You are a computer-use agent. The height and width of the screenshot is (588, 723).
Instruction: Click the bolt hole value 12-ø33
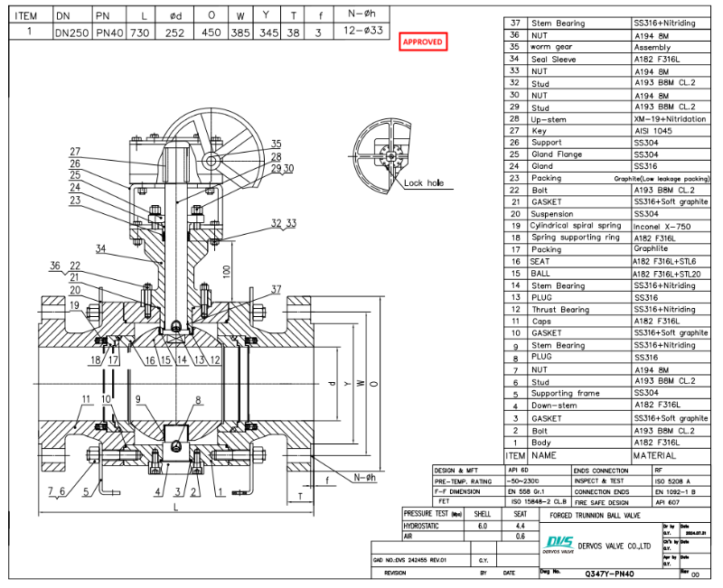click(x=363, y=31)
